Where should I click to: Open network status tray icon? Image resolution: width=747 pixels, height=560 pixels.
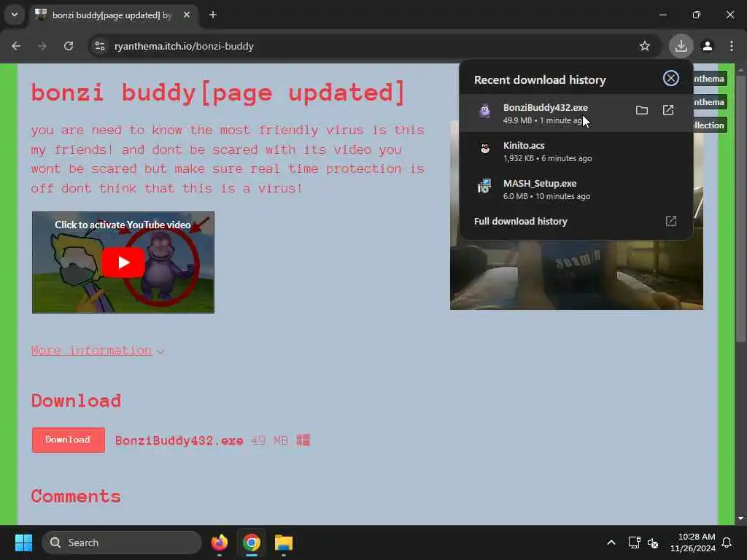pyautogui.click(x=634, y=542)
